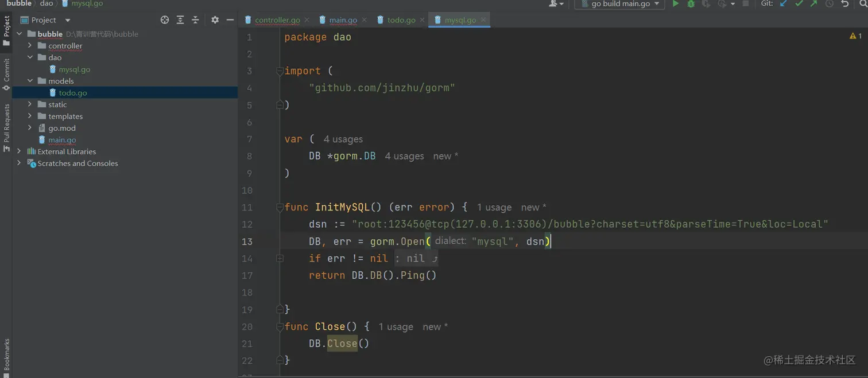Expand External Libraries
The height and width of the screenshot is (378, 868).
(20, 151)
